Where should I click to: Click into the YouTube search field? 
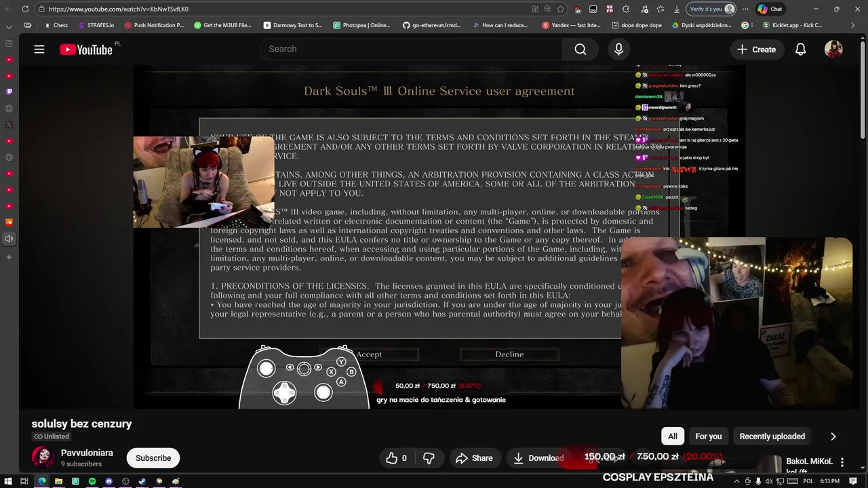click(411, 49)
